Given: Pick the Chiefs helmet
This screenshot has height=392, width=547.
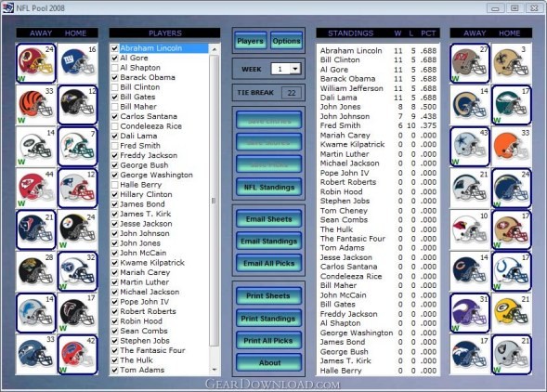Looking at the screenshot, I should tap(35, 189).
